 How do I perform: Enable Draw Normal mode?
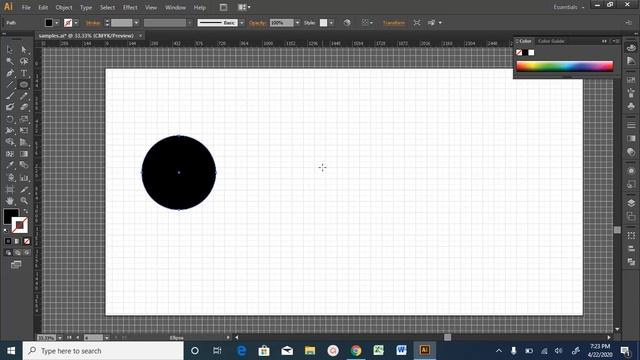(x=8, y=253)
